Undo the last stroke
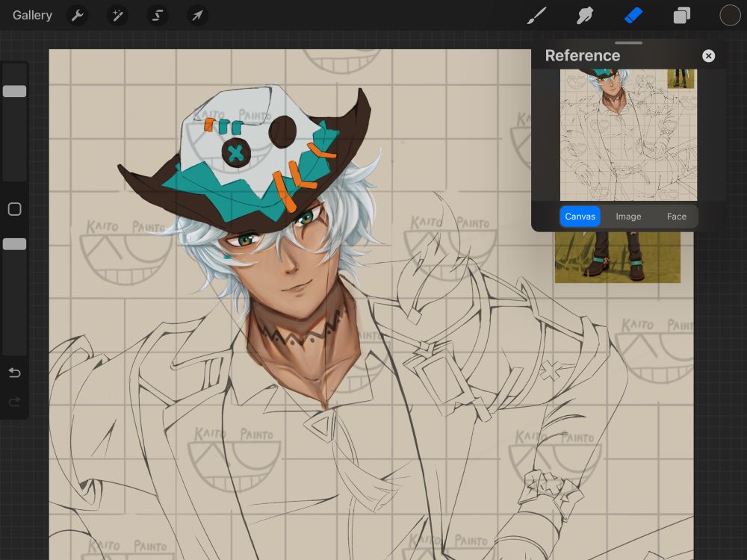Image resolution: width=747 pixels, height=560 pixels. (14, 373)
